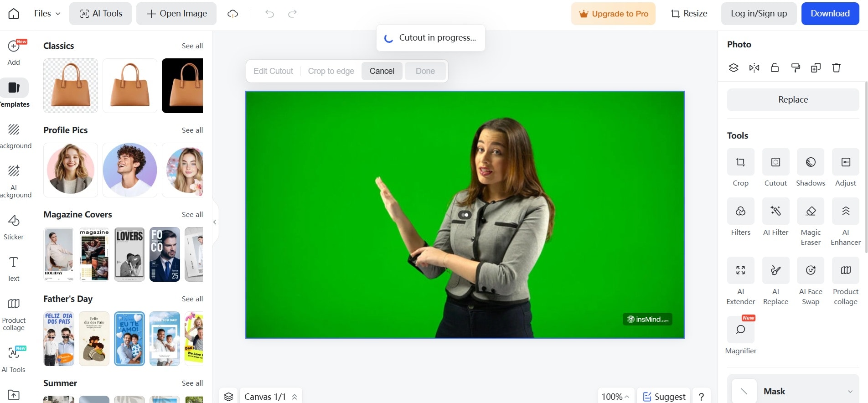Click the duplicate icon in the Photo panel
This screenshot has width=868, height=403.
pos(816,68)
